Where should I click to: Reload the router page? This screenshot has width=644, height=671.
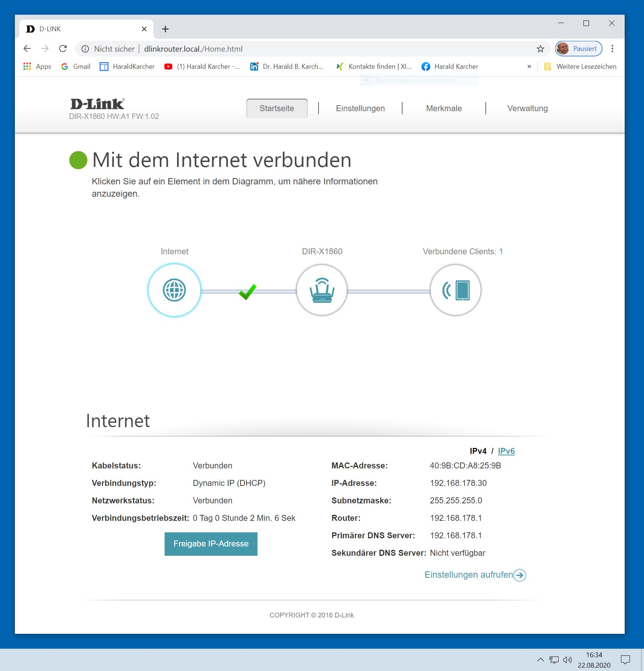click(63, 49)
